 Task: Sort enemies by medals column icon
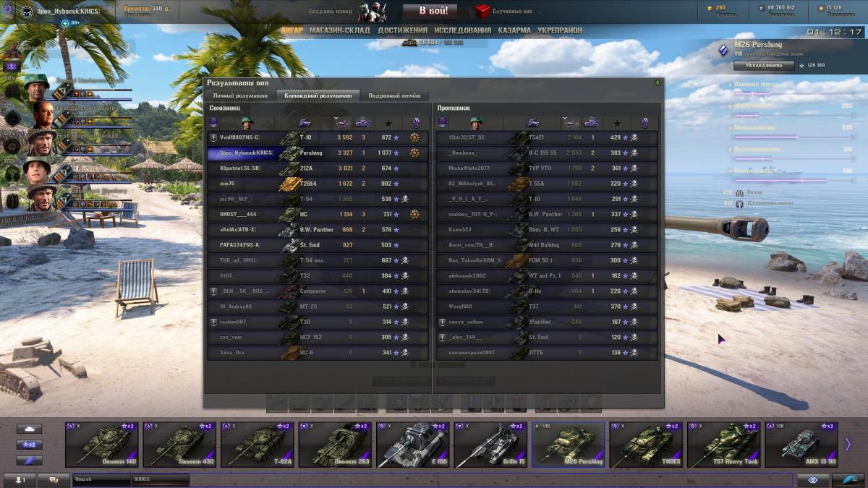tap(644, 124)
